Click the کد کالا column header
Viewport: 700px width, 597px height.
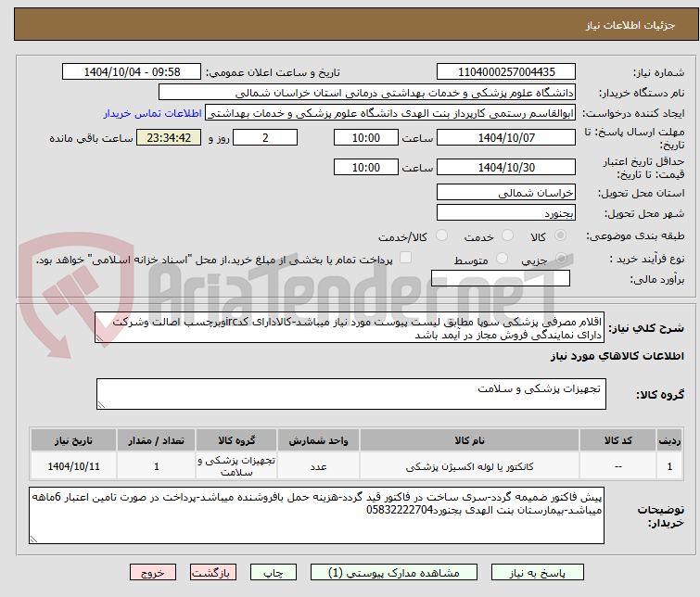pos(617,440)
